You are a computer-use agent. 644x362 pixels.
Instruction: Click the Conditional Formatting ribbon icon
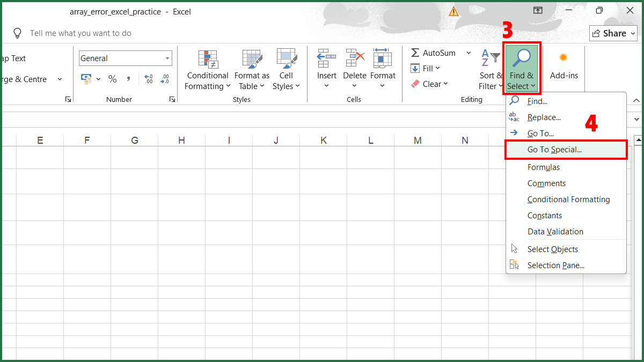point(207,59)
